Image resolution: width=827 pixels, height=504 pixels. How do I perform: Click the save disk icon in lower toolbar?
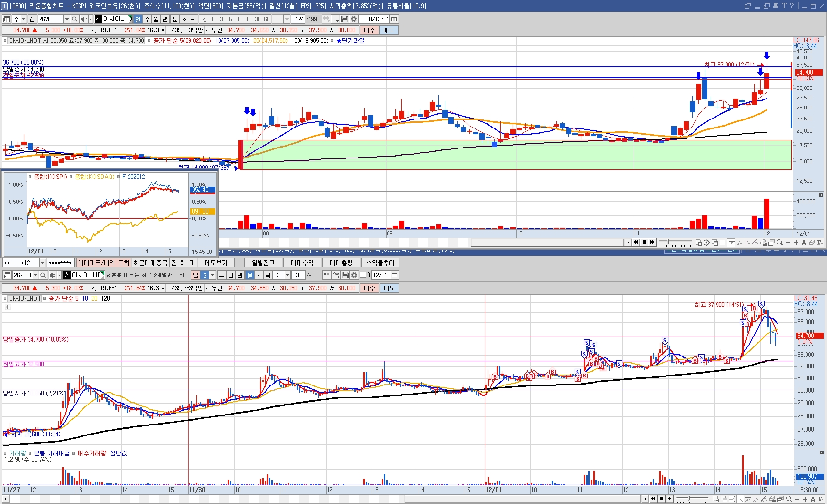pos(345,275)
